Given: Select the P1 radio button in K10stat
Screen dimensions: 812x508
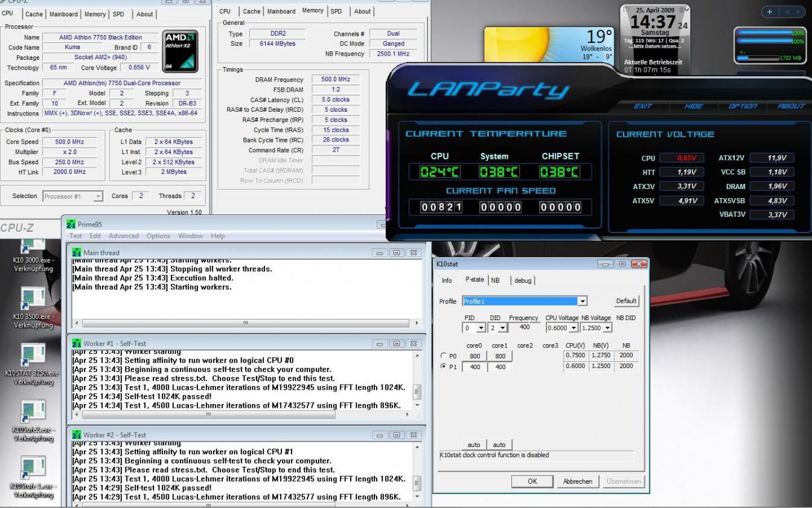Looking at the screenshot, I should (x=444, y=366).
